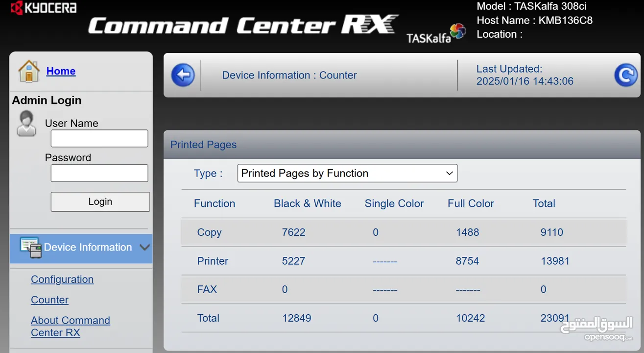Select the Copy row label
Viewport: 644px width, 353px height.
click(209, 232)
